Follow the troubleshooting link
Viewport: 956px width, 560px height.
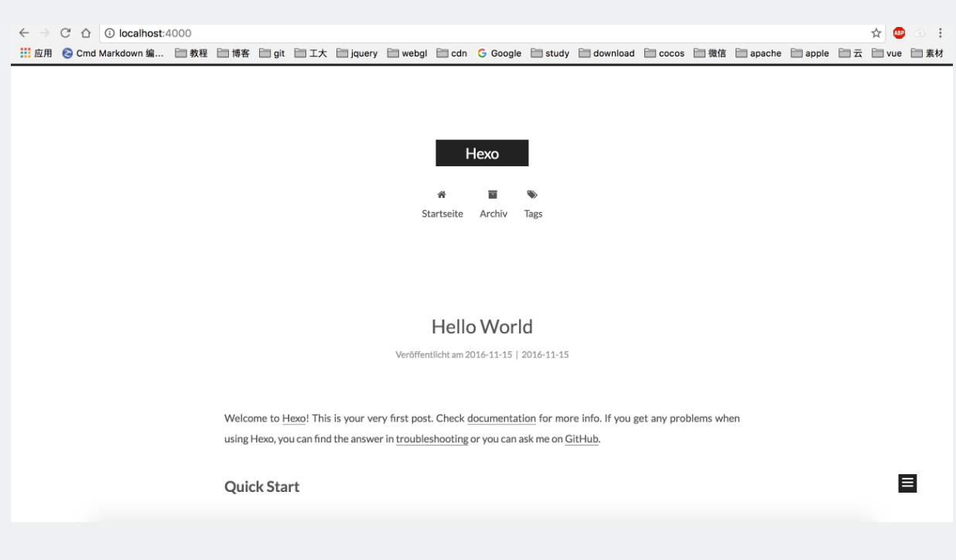pyautogui.click(x=432, y=439)
